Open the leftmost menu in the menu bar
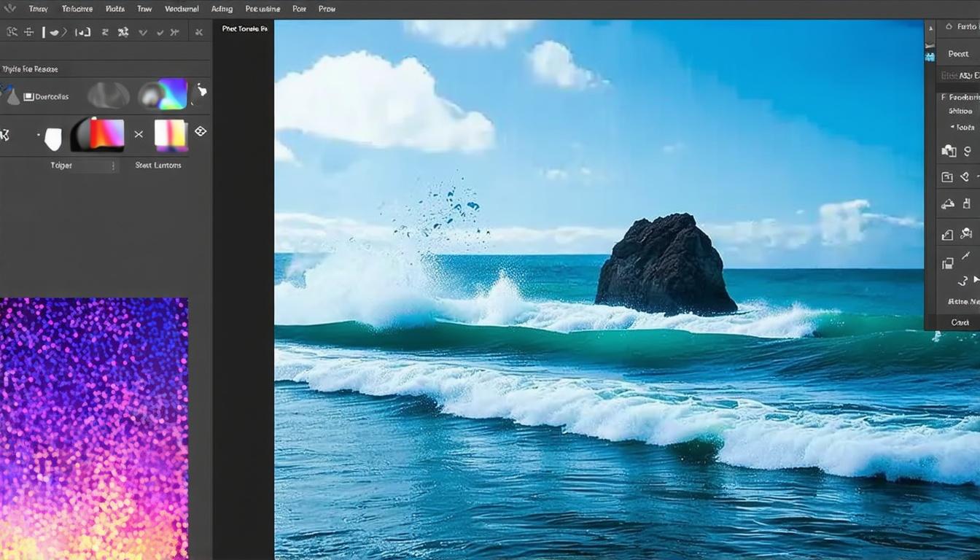Screen dimensions: 980x560 click(x=38, y=9)
